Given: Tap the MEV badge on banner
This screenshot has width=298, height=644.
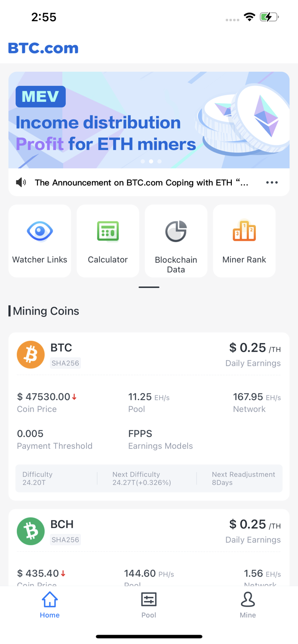Looking at the screenshot, I should tap(40, 97).
